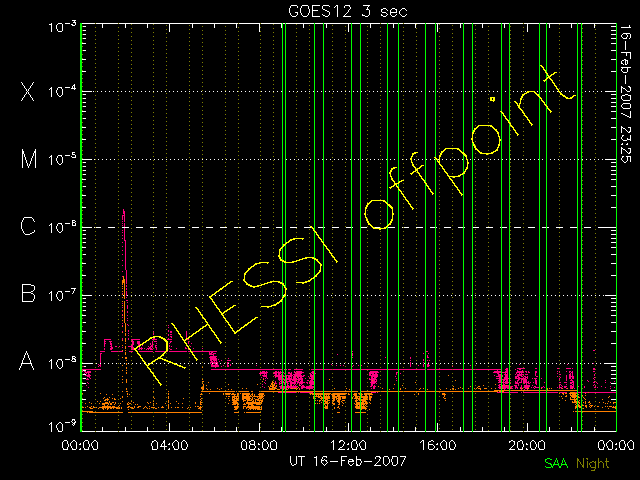This screenshot has width=640, height=480.
Task: Click the 10^-9 y-axis tick label
Action: (62, 427)
